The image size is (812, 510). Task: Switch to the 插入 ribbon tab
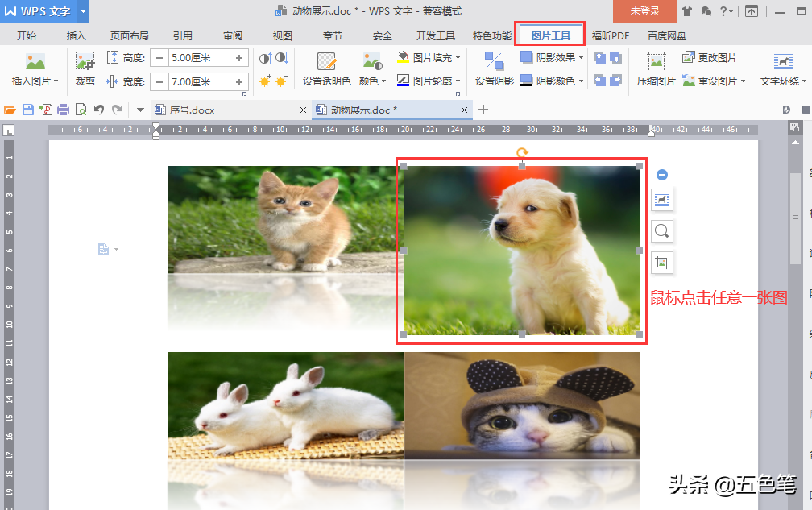tap(77, 36)
